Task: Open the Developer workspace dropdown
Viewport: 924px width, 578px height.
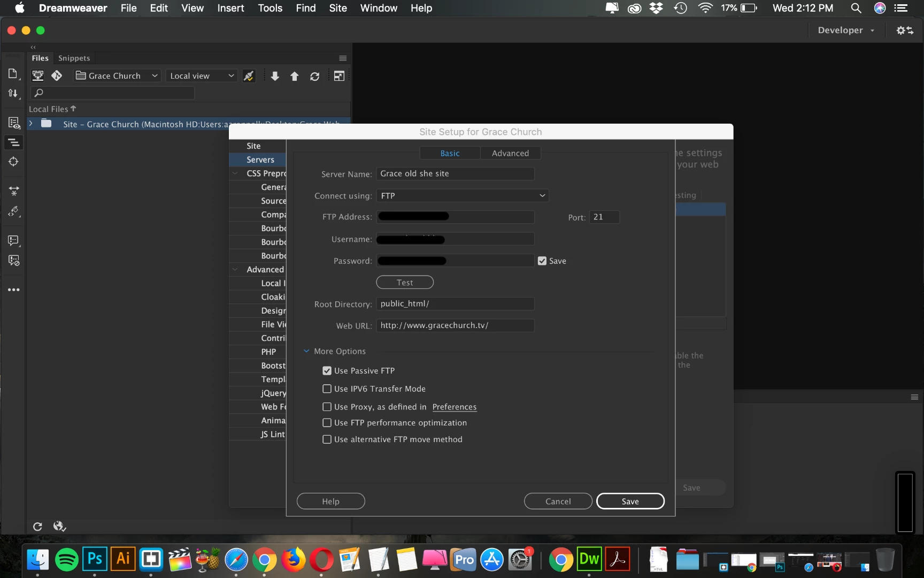Action: pos(846,30)
